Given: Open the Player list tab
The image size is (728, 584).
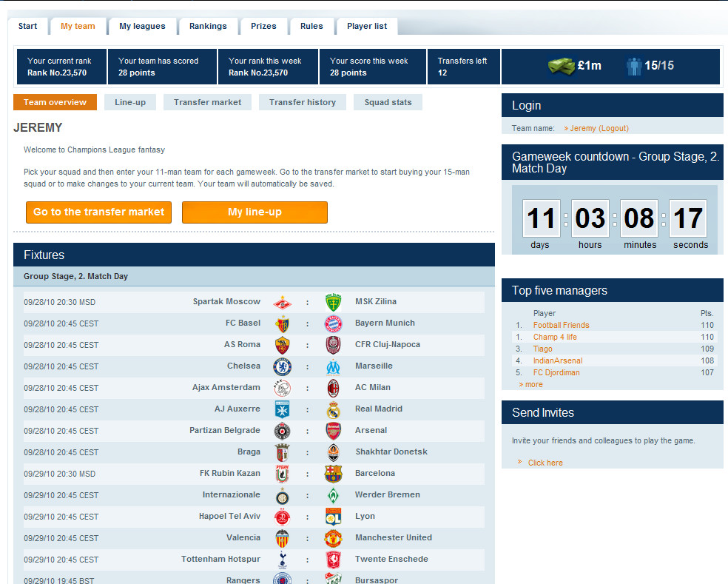Looking at the screenshot, I should 367,26.
